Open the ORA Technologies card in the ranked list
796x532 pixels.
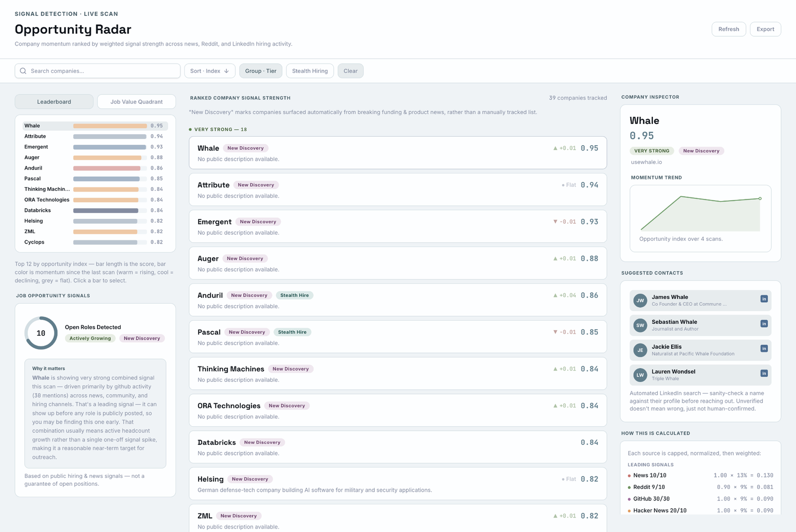pos(398,410)
